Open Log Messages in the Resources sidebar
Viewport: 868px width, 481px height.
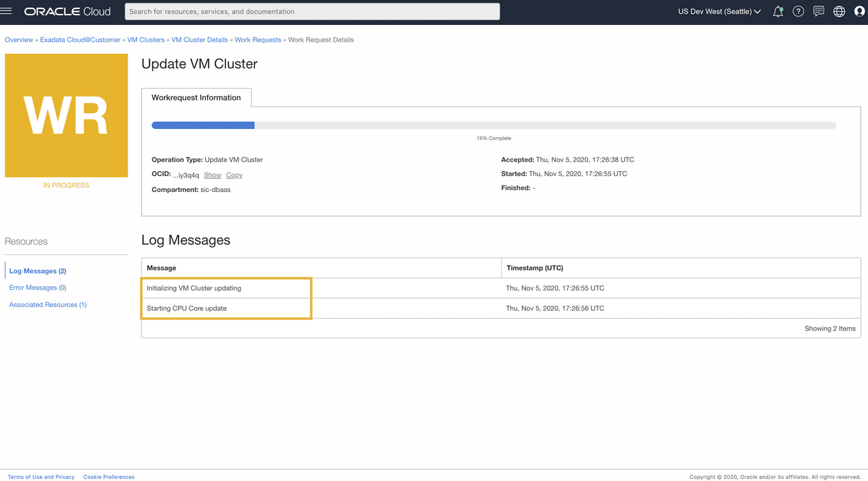[37, 270]
